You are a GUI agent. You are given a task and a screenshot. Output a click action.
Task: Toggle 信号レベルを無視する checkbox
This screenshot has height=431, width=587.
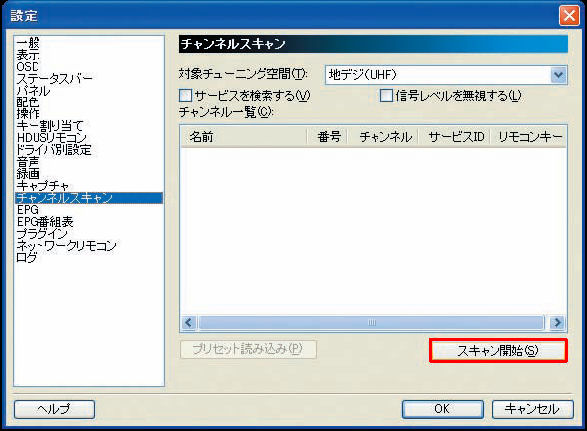[386, 95]
